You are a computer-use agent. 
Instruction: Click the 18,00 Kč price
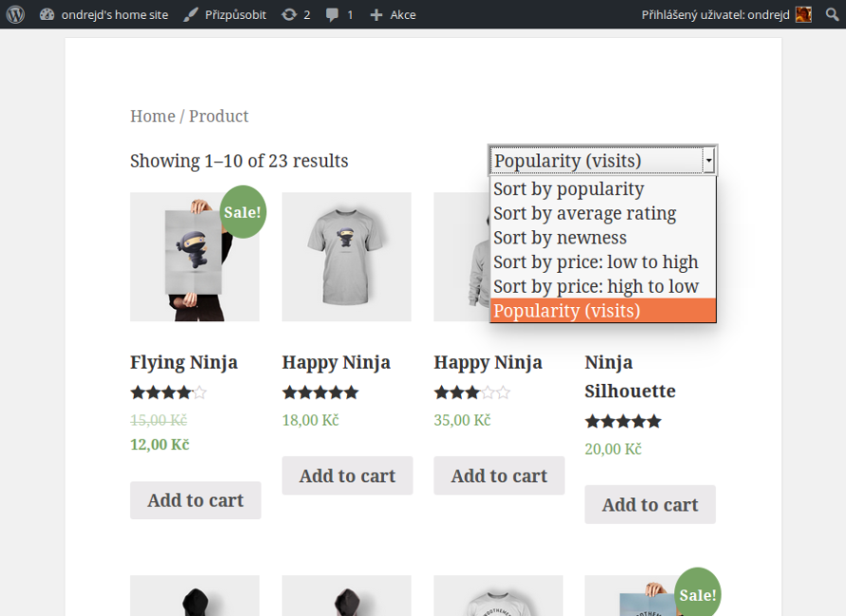(311, 420)
